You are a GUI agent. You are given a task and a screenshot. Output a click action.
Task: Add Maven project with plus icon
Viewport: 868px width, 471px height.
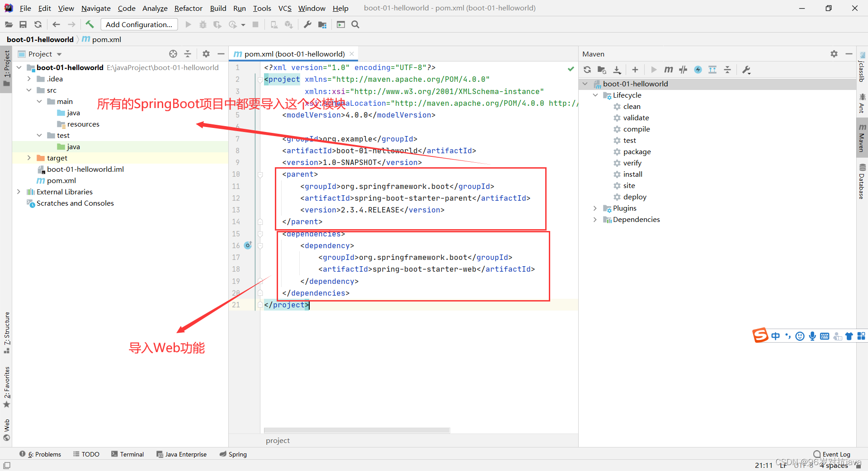point(635,70)
